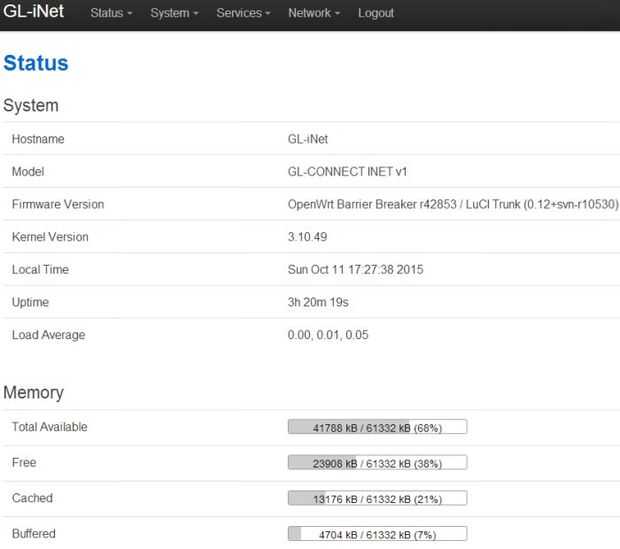Open the System dropdown menu
This screenshot has height=549, width=620.
tap(174, 13)
